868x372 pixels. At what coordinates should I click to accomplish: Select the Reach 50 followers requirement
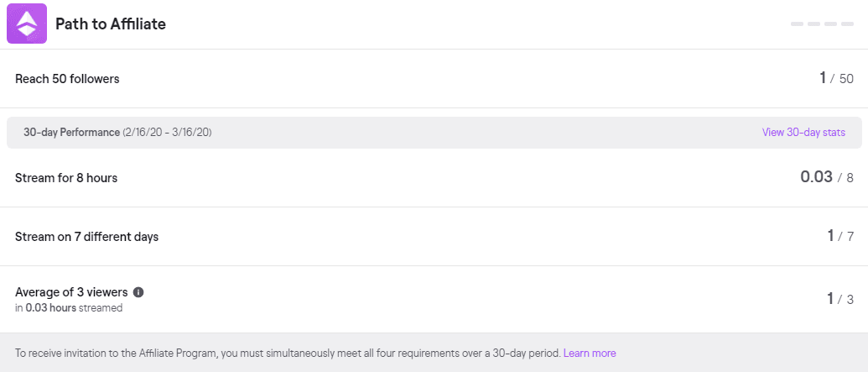(x=67, y=79)
